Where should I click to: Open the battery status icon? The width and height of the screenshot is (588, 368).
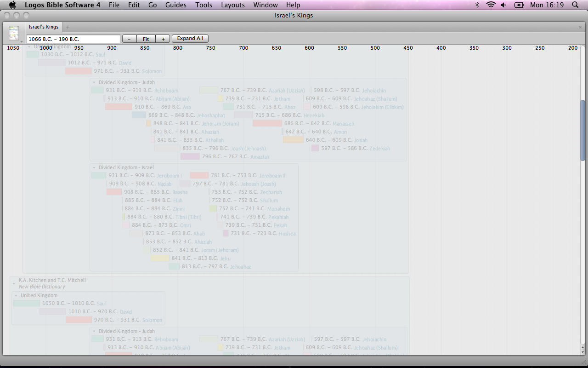[519, 5]
